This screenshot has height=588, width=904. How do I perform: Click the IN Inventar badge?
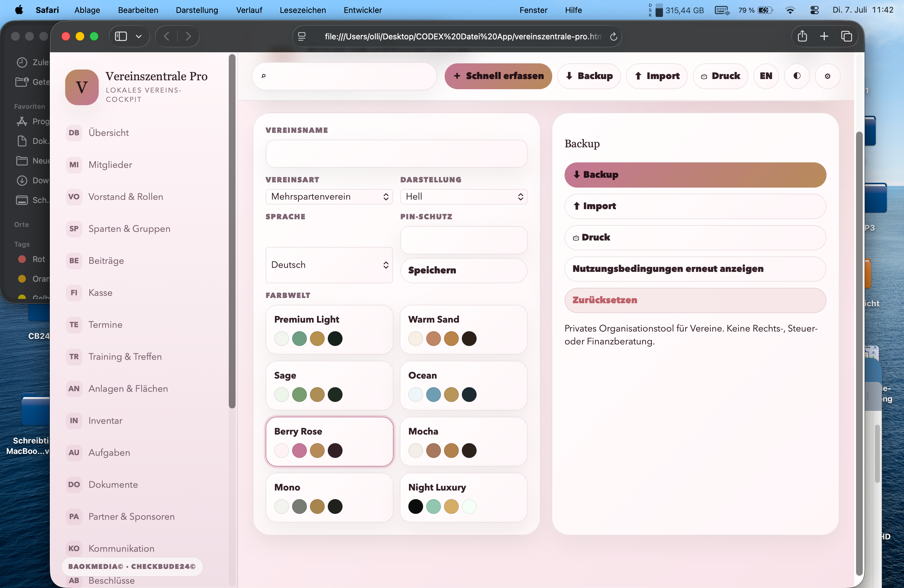74,420
